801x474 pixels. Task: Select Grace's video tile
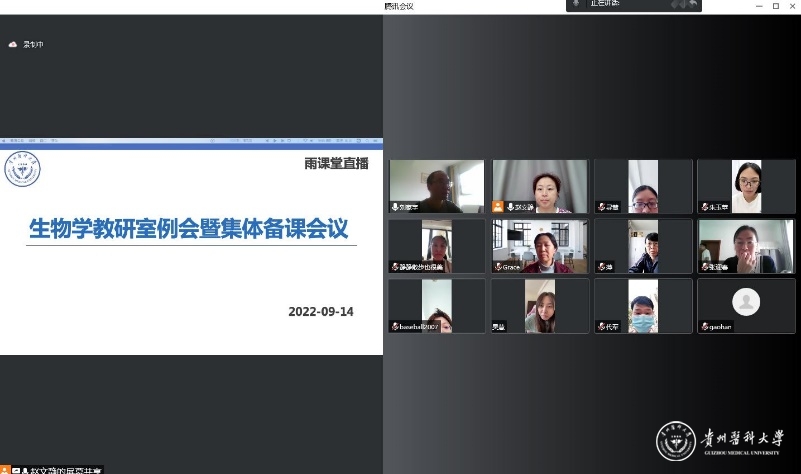[x=539, y=246]
